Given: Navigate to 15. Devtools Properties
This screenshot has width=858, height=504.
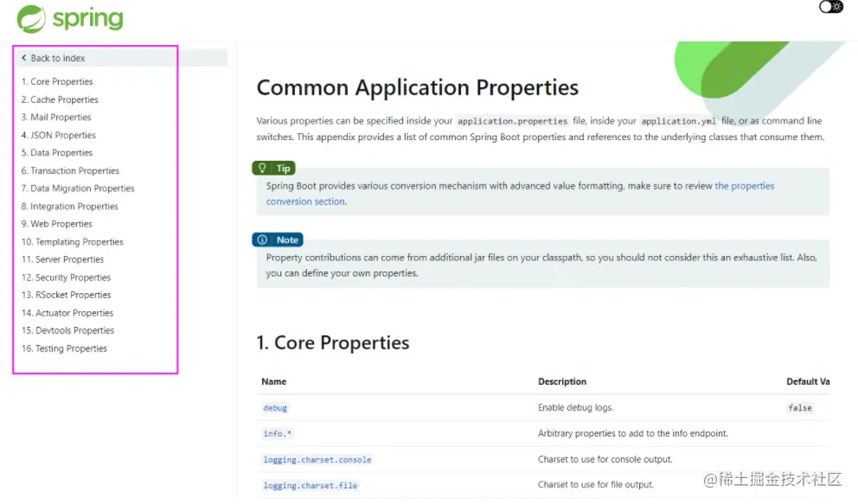Looking at the screenshot, I should 67,330.
